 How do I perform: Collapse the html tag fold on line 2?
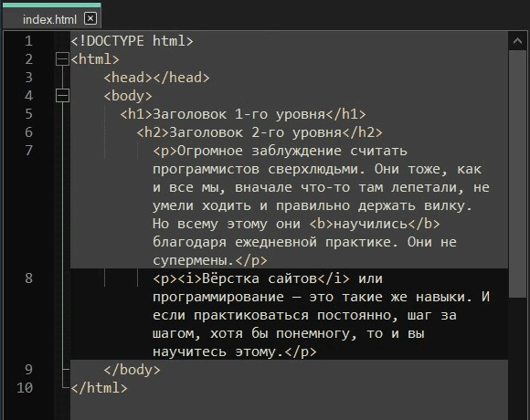tap(62, 59)
